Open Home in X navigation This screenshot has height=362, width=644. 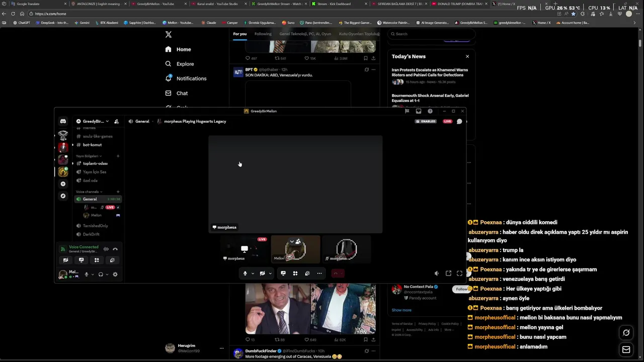pyautogui.click(x=178, y=49)
